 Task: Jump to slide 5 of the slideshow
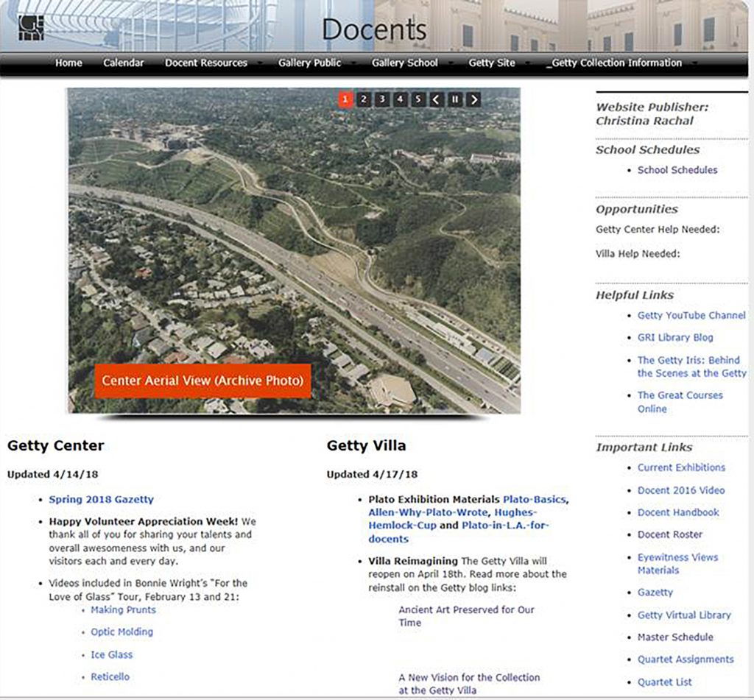point(418,99)
